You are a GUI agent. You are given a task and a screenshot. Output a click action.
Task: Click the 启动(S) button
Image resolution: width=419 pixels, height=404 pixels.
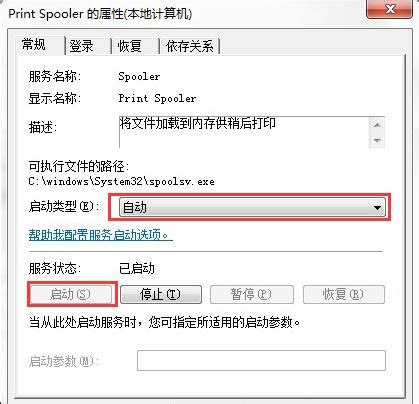pos(71,294)
